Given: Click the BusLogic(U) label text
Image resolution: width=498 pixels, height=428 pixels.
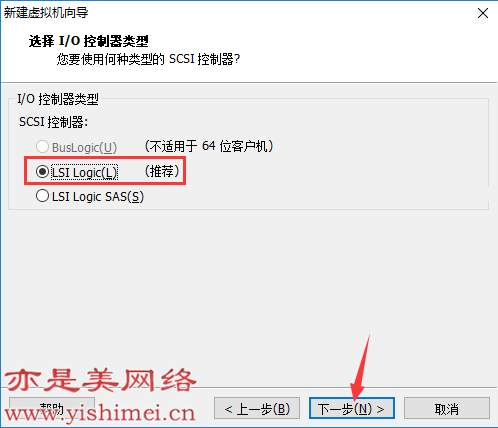Looking at the screenshot, I should click(84, 147).
